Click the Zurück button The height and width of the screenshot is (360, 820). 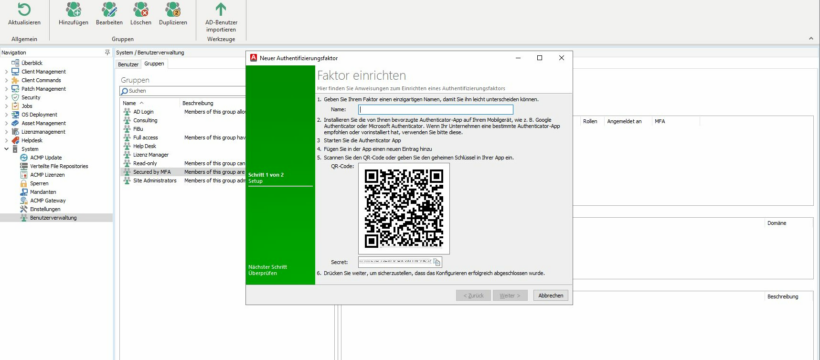473,296
